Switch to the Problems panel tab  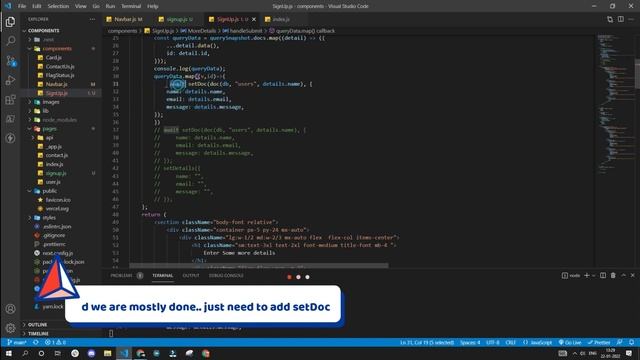[121, 276]
